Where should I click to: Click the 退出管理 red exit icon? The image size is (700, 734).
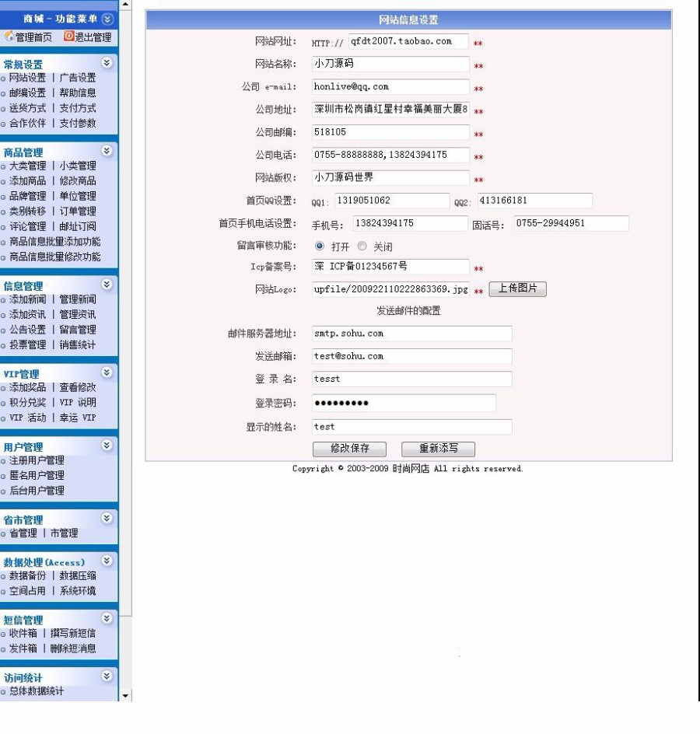[68, 36]
